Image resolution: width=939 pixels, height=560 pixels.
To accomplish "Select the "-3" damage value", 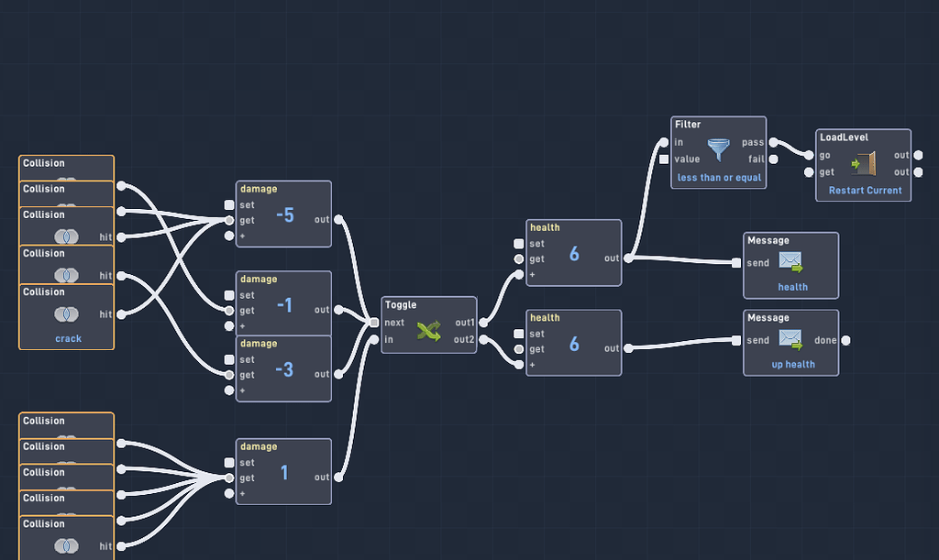I will click(284, 369).
